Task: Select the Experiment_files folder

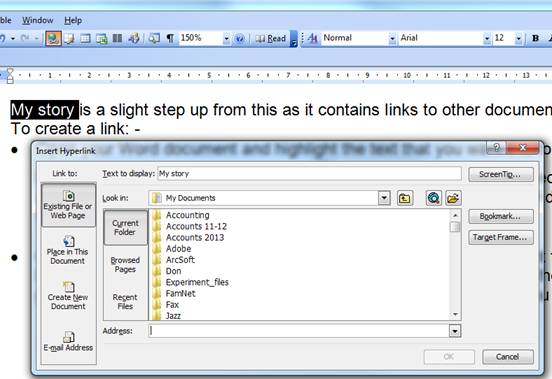Action: pyautogui.click(x=191, y=282)
